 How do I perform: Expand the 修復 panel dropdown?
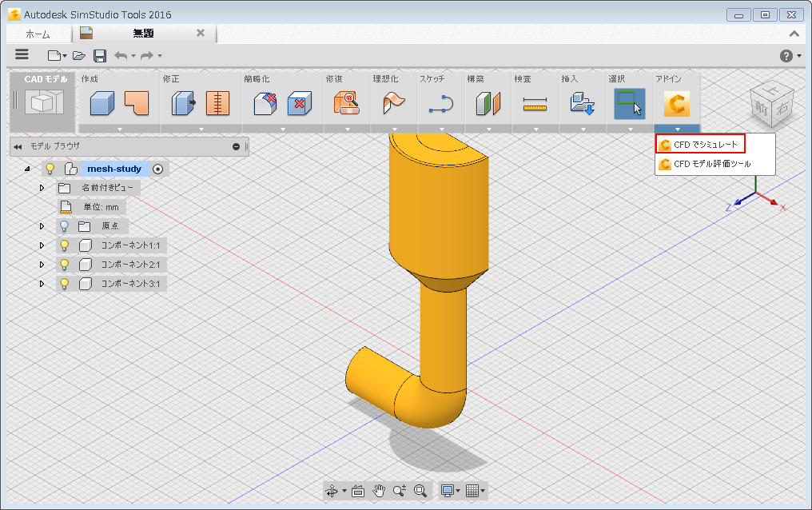347,129
